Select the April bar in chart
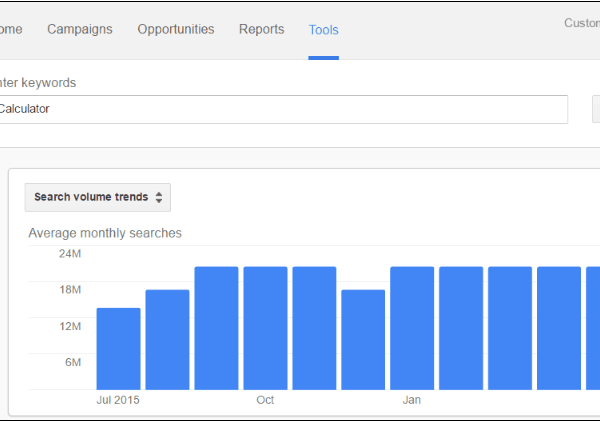The image size is (600, 421). point(559,328)
